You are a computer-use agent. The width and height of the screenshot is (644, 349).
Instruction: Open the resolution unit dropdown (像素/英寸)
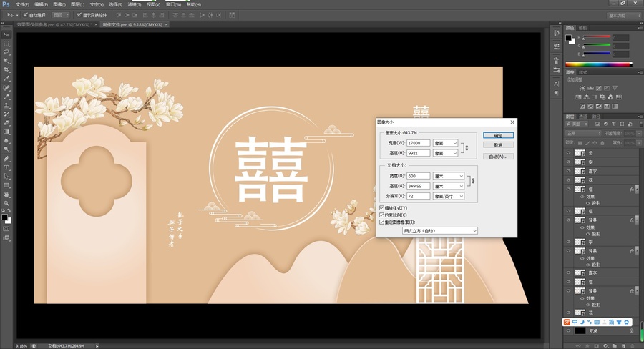(449, 196)
